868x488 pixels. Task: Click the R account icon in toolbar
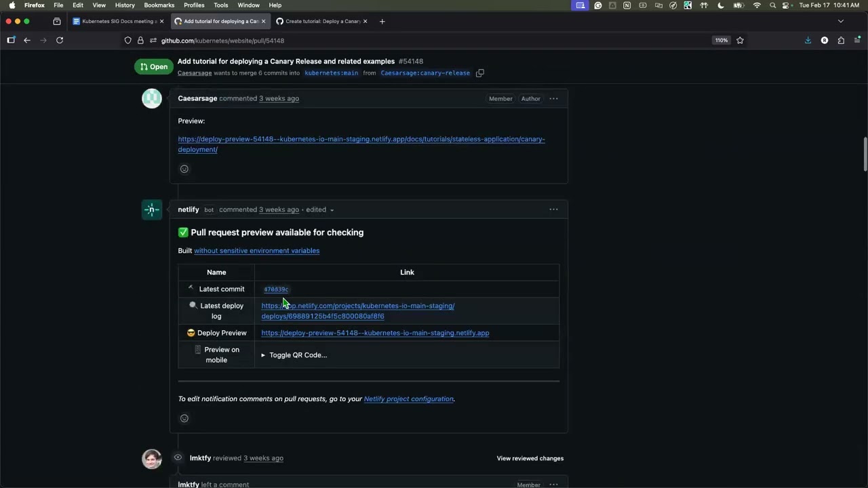click(x=825, y=41)
